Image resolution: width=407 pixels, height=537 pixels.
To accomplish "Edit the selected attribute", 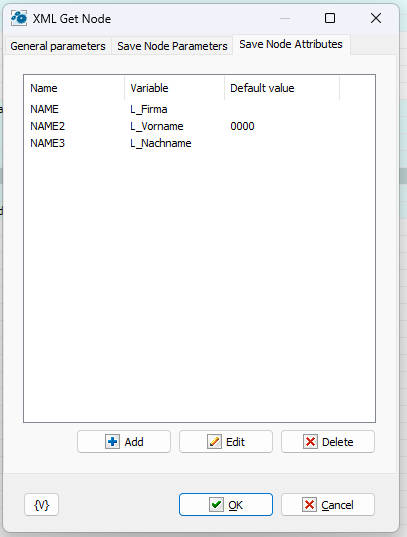I will click(226, 442).
